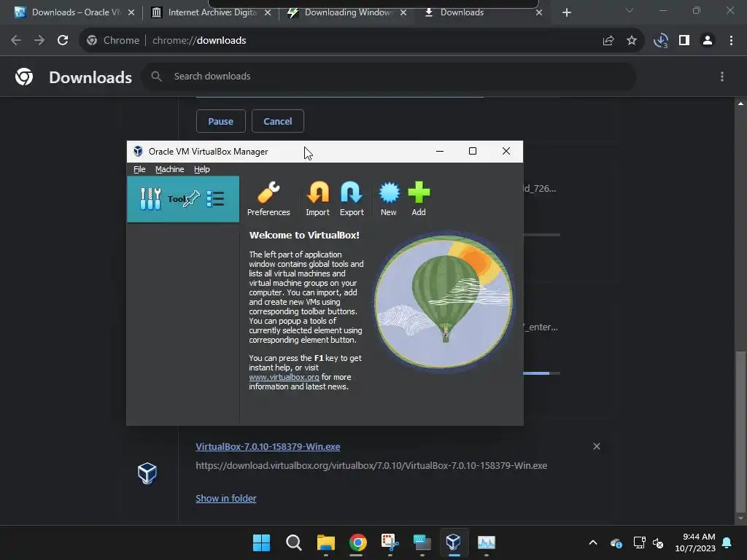
Task: Open Windows Start menu
Action: [x=261, y=542]
